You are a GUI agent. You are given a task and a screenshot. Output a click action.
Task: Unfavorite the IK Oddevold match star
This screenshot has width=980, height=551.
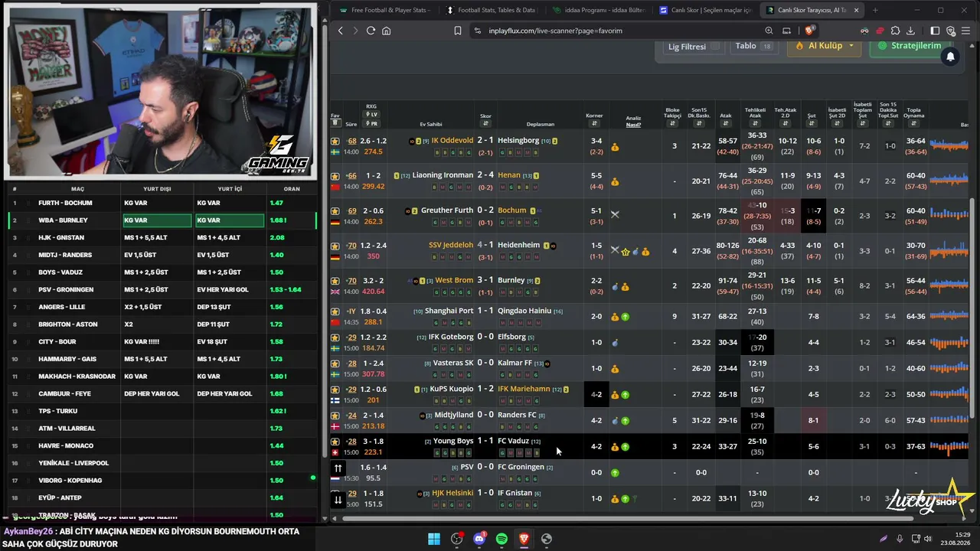(x=335, y=141)
